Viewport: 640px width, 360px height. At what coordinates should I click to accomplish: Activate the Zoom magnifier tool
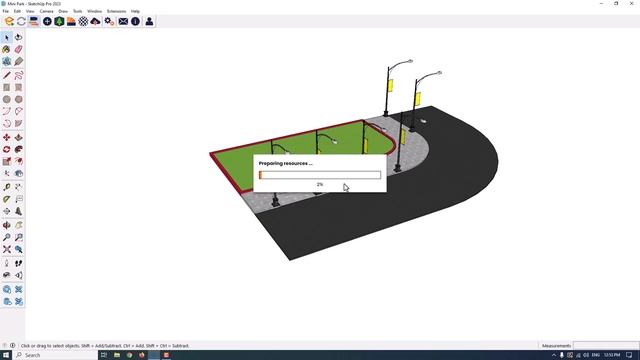click(x=7, y=237)
